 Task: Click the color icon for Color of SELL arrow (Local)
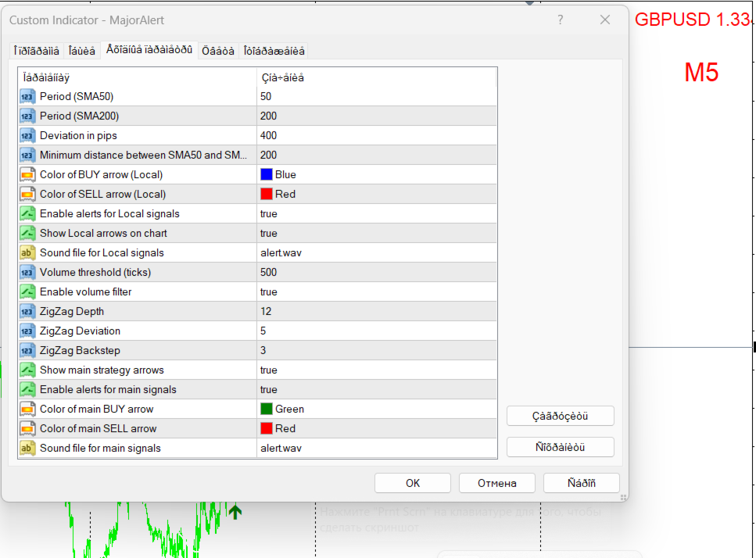pos(27,194)
